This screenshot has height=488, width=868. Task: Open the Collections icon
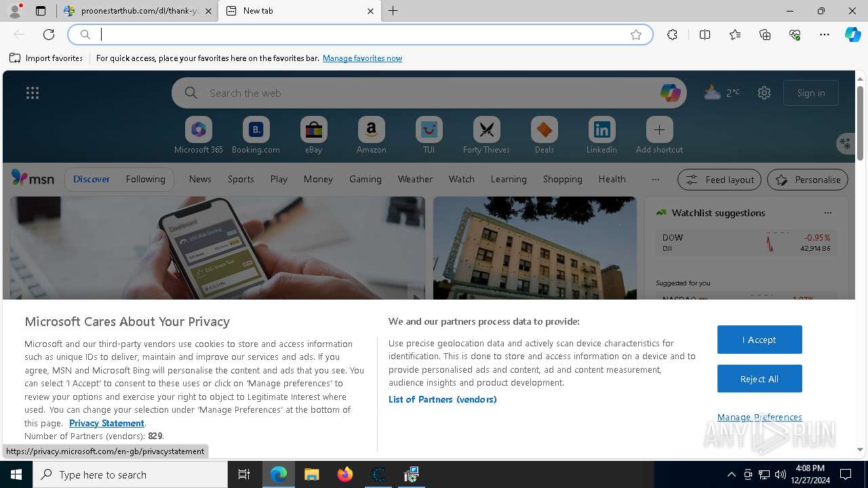pos(765,35)
